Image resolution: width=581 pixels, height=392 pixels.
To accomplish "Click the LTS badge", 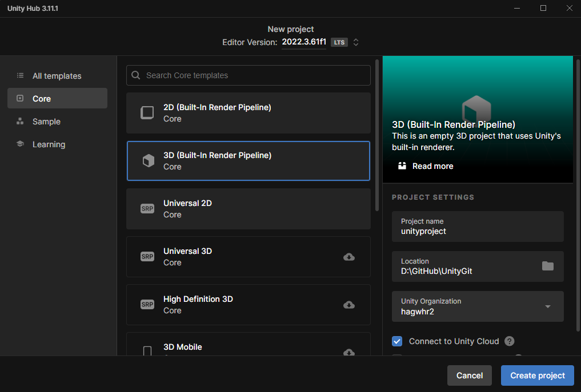I will (339, 42).
